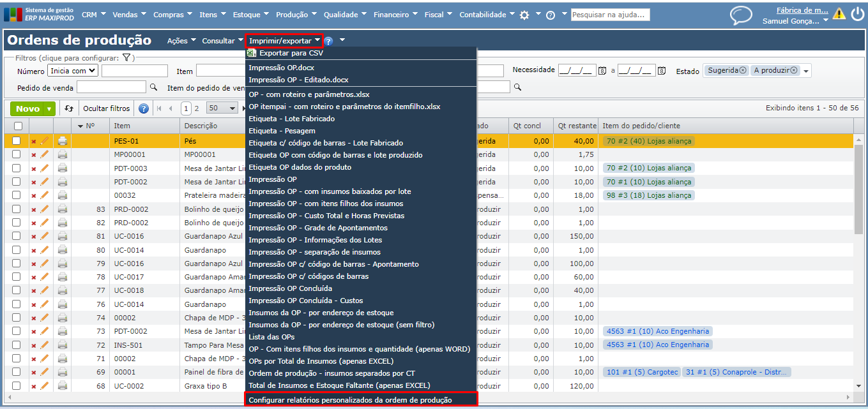Open '4563 #1 (10) Aco Engenharia' link for order 73
The image size is (868, 409).
[657, 331]
